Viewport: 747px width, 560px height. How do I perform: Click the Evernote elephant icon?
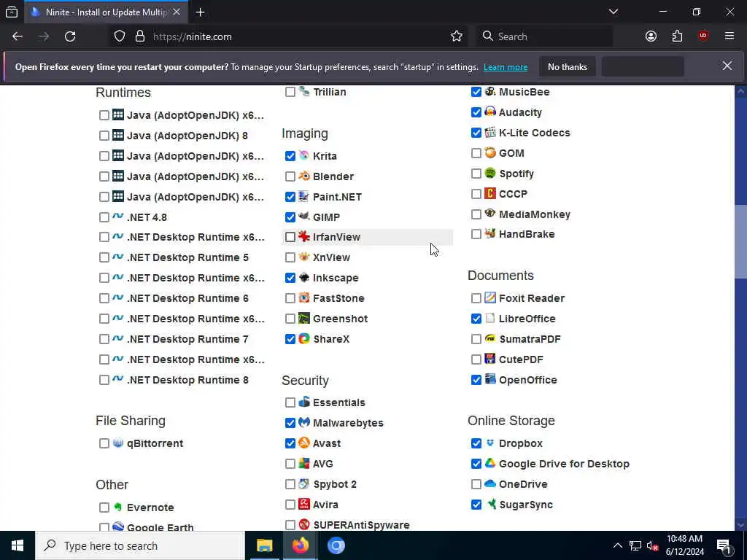point(118,507)
